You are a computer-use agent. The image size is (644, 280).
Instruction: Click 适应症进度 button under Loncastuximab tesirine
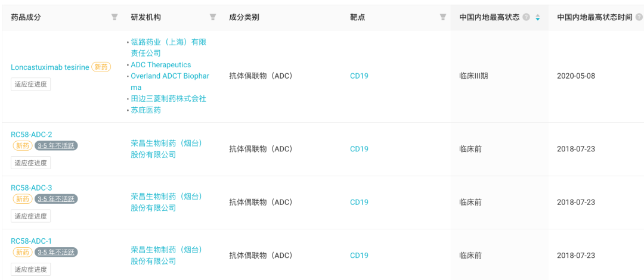31,85
